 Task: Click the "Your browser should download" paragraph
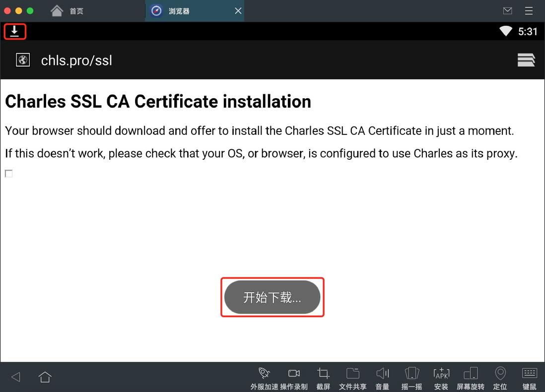(259, 131)
